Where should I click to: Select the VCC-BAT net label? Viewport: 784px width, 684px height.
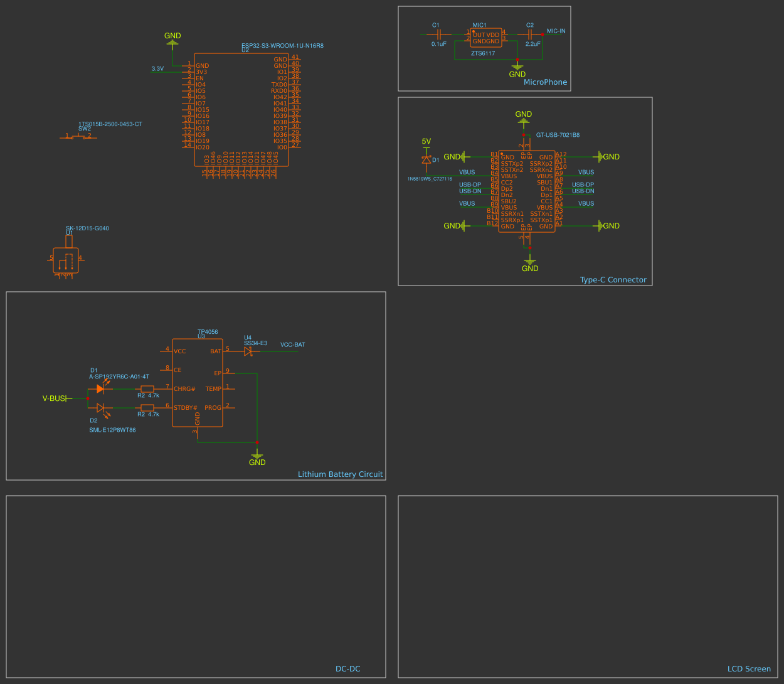[x=292, y=345]
